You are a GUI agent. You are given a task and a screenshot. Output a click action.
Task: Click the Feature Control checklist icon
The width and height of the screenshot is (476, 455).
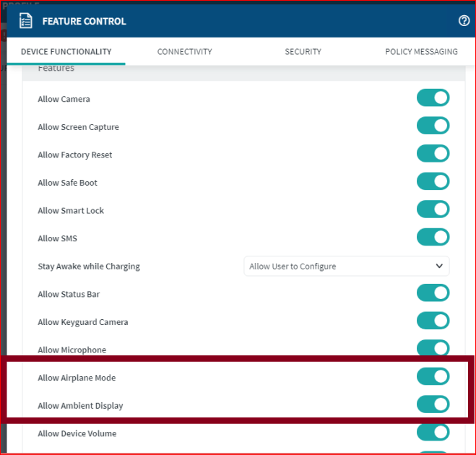[25, 21]
